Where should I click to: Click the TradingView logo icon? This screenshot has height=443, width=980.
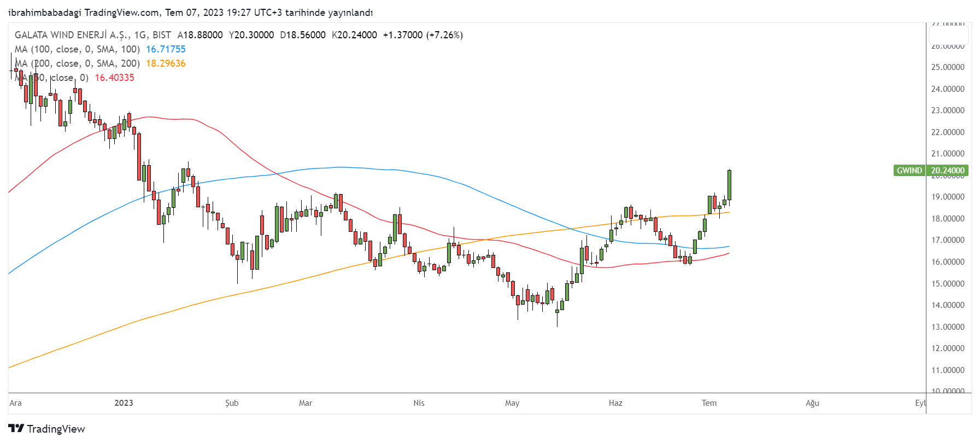coord(16,428)
